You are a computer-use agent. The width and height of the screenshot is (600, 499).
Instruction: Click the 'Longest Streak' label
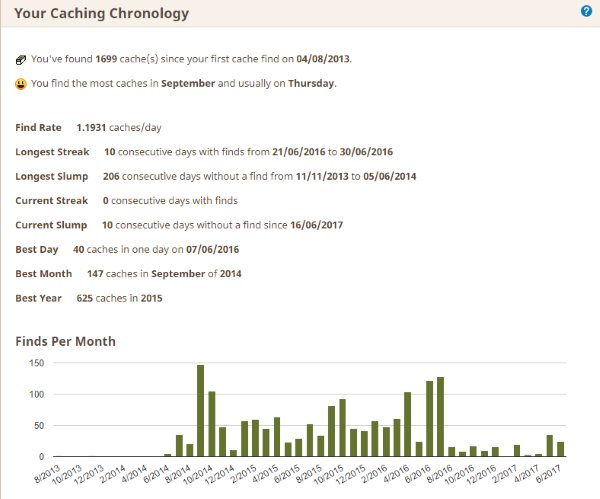tap(52, 152)
